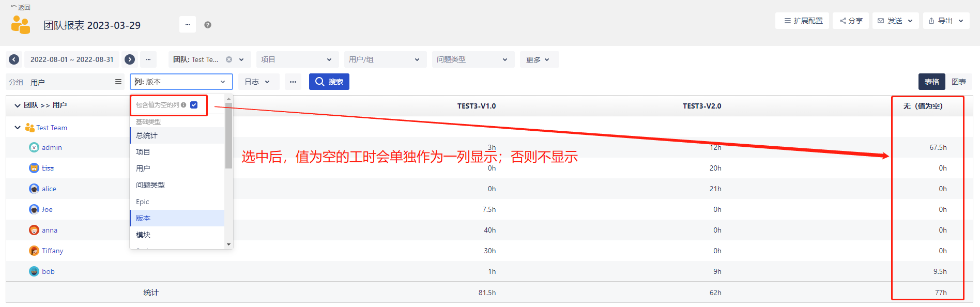The width and height of the screenshot is (980, 307).
Task: Click the help question mark icon
Action: click(x=208, y=25)
